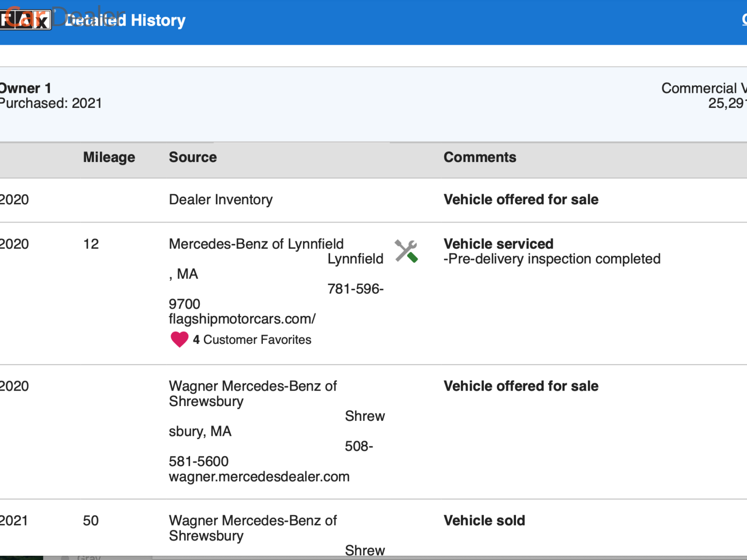This screenshot has width=747, height=560.
Task: Open the wagner.mercedesdealer.com website link
Action: (x=259, y=476)
